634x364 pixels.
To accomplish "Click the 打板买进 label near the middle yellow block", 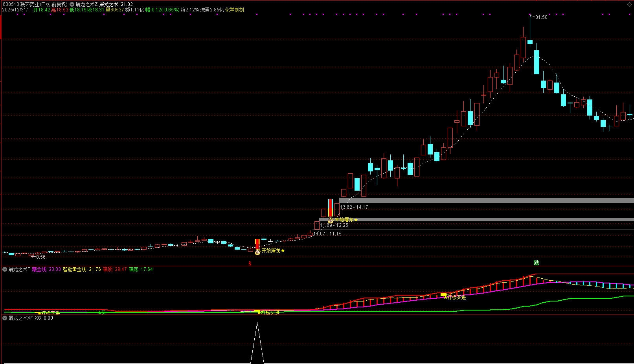I will coord(269,313).
